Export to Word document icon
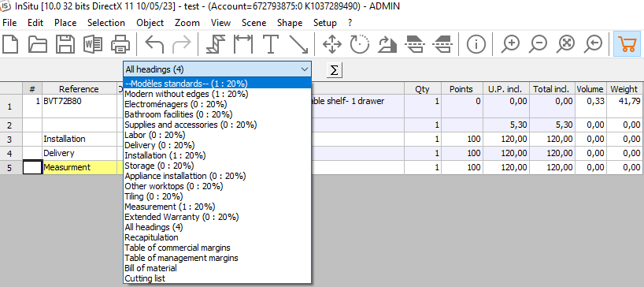This screenshot has width=644, height=287. [x=93, y=43]
